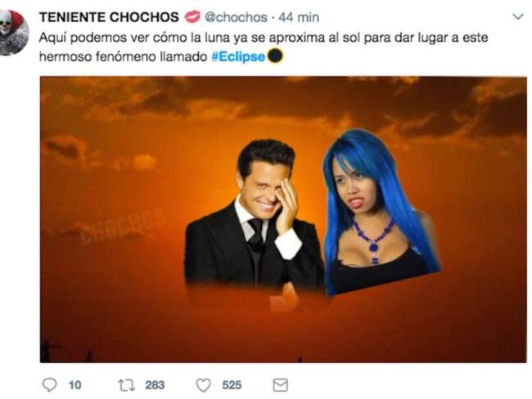The height and width of the screenshot is (399, 532).
Task: Expand the tweet options chevron menu
Action: (518, 17)
